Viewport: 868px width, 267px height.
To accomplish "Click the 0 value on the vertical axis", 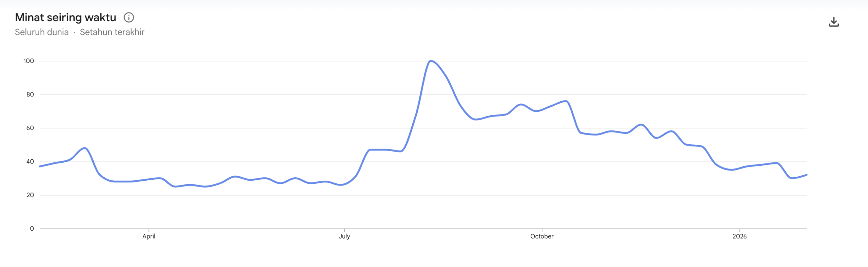I will 32,229.
